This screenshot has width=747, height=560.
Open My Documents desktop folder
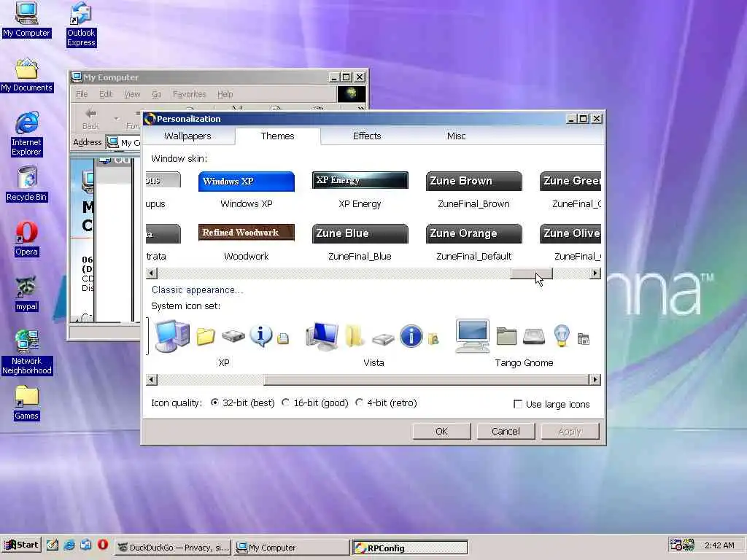27,75
